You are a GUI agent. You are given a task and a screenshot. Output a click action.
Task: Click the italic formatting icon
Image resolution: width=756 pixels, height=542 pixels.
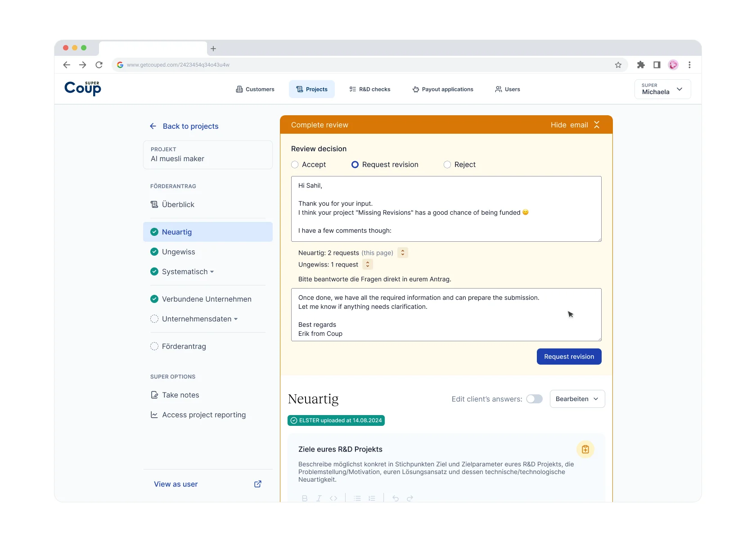[319, 498]
